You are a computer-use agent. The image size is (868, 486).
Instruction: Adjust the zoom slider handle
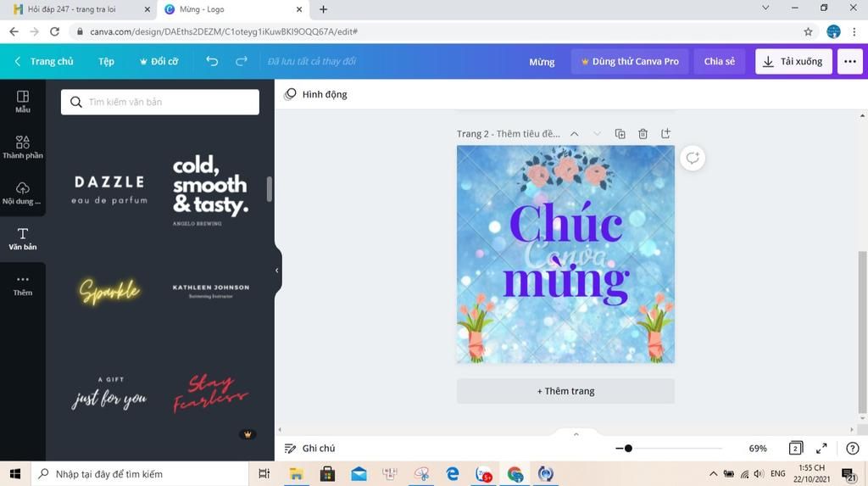(628, 449)
